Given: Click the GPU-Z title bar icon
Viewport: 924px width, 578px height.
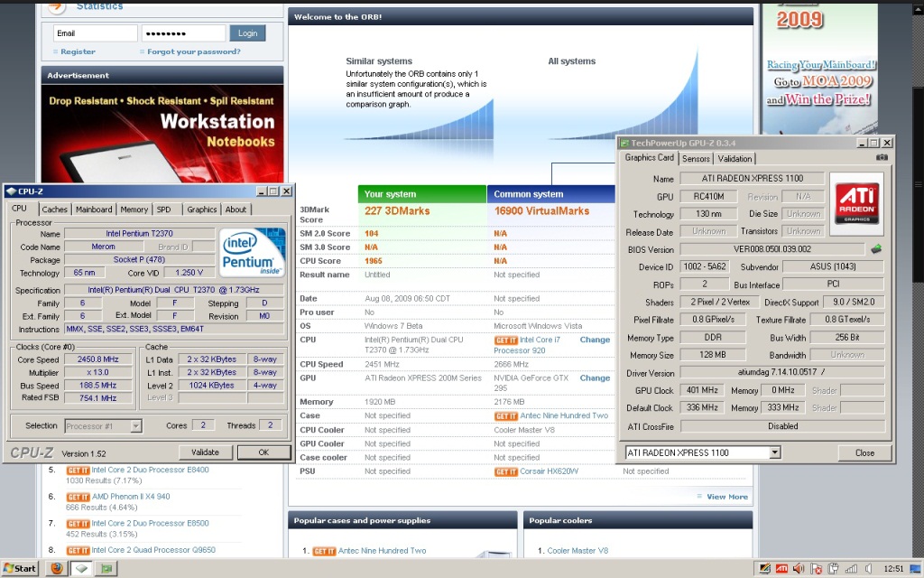Looking at the screenshot, I should (624, 144).
